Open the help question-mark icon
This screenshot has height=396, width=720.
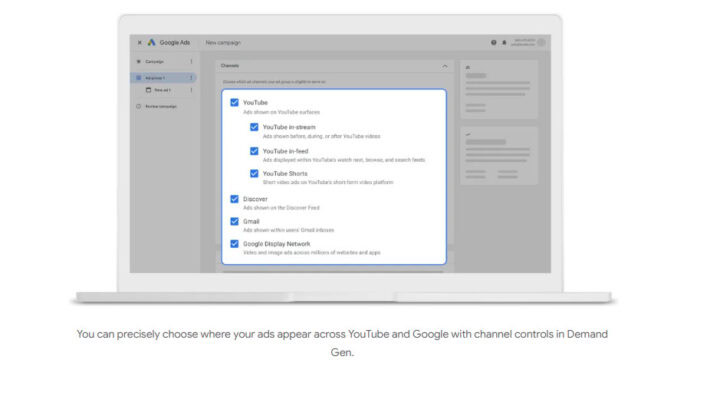point(494,42)
